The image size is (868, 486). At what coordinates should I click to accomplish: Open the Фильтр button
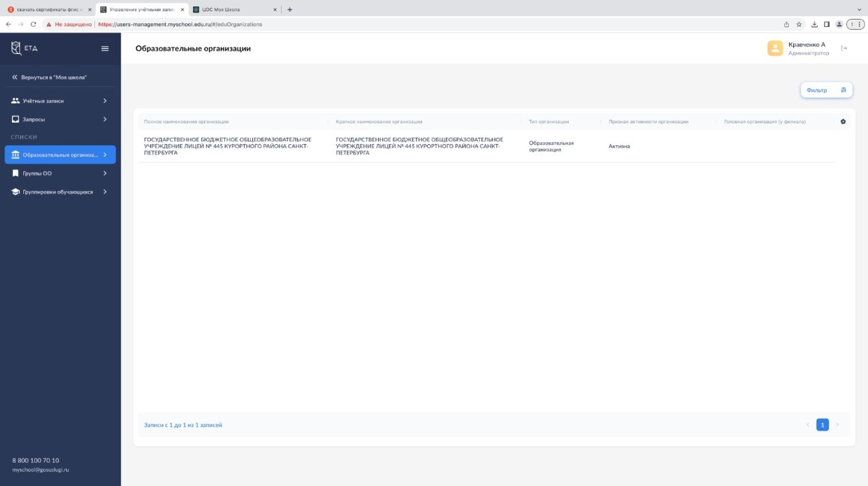coord(826,90)
